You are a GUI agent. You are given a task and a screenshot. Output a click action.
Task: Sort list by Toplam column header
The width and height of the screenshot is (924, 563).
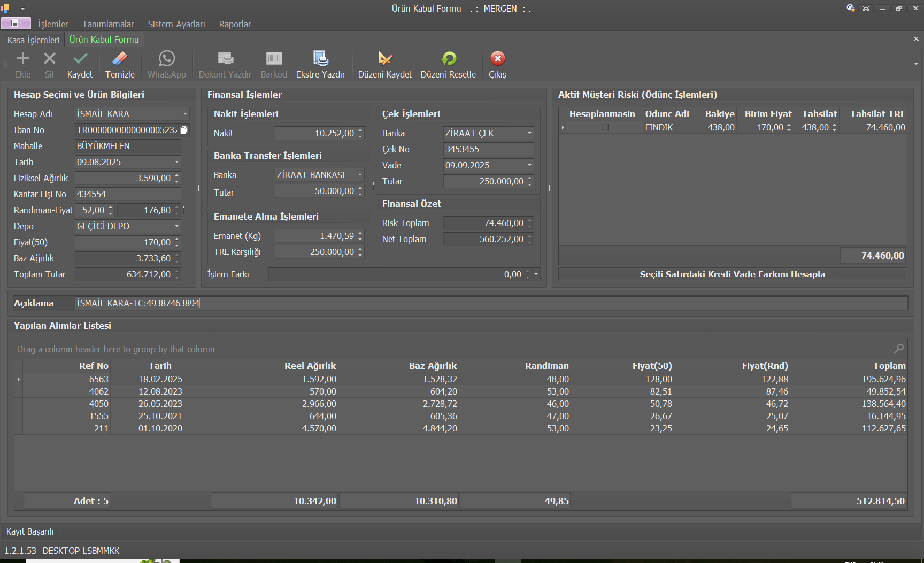[889, 366]
